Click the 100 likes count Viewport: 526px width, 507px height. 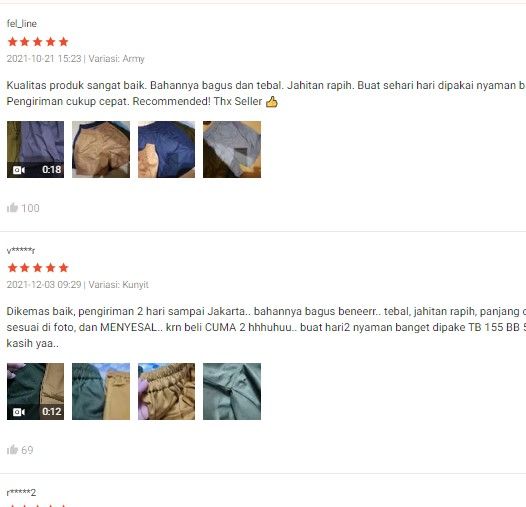30,208
